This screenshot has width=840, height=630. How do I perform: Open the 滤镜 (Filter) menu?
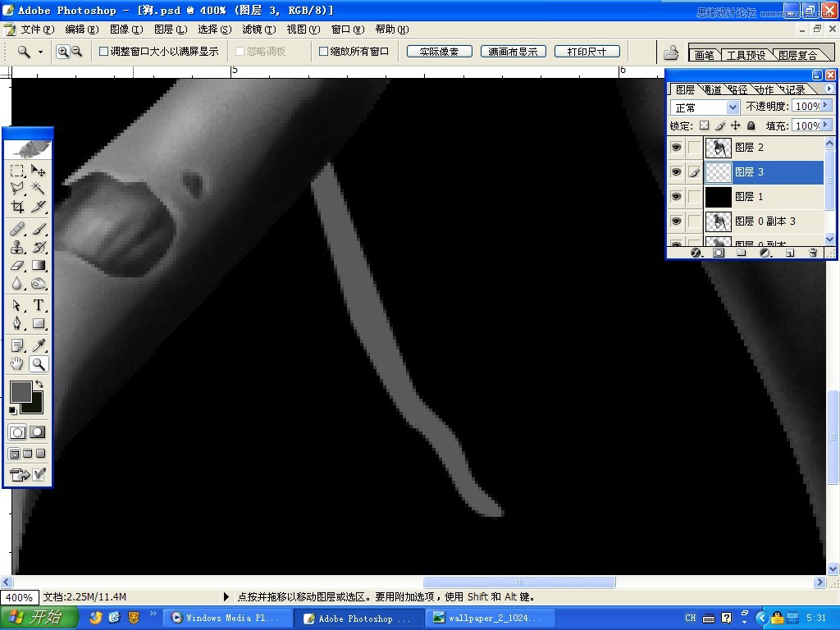point(258,30)
